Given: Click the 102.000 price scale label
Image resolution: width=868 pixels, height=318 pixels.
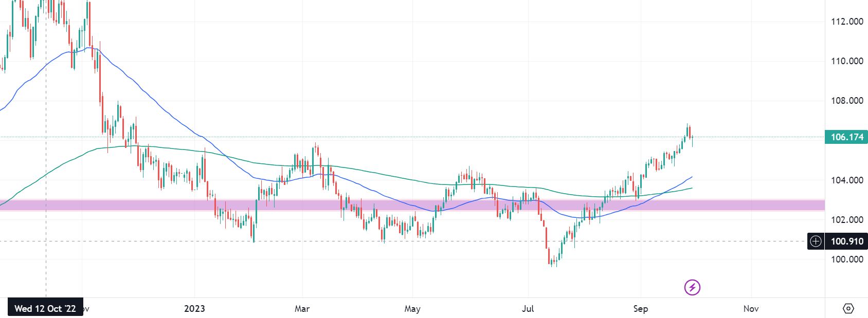Looking at the screenshot, I should 847,220.
